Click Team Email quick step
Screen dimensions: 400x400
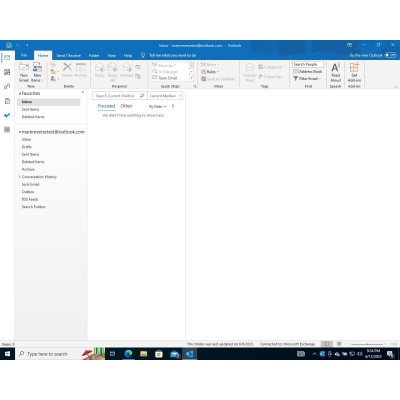(167, 78)
